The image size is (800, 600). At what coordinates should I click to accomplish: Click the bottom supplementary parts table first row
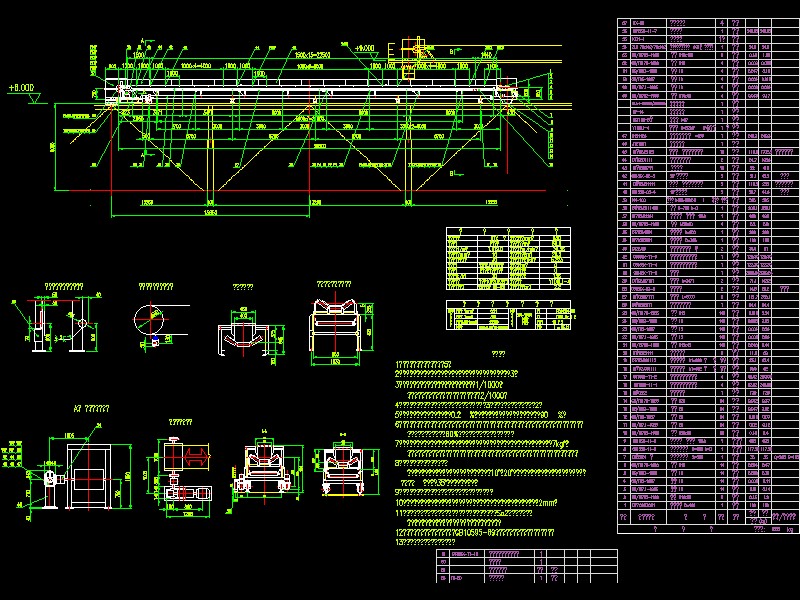point(527,554)
